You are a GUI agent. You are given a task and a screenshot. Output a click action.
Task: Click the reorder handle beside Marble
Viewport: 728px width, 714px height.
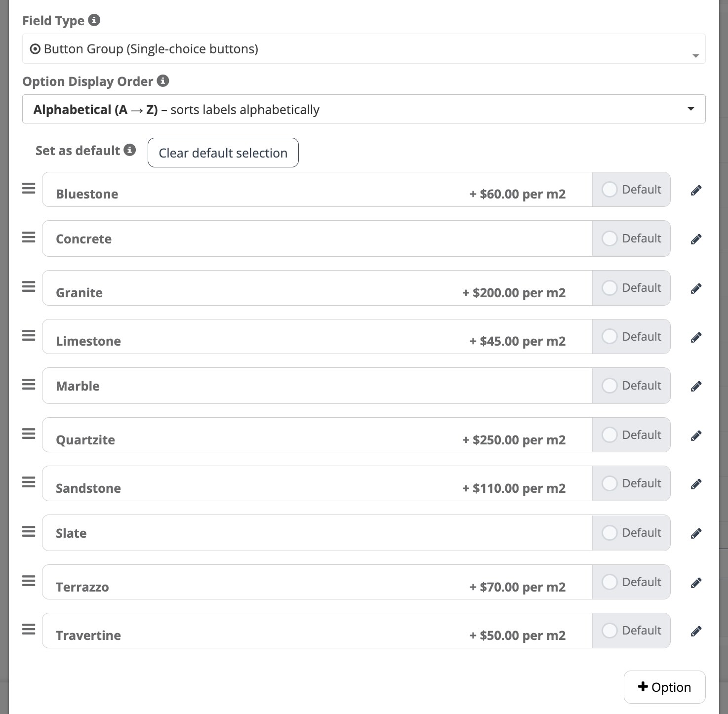[x=29, y=385]
